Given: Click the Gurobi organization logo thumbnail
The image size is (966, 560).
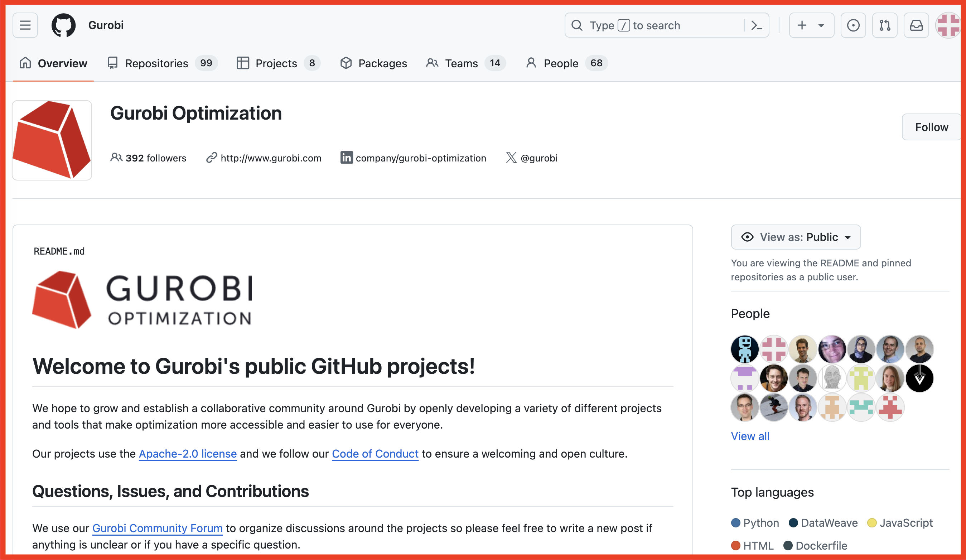Looking at the screenshot, I should click(x=52, y=140).
